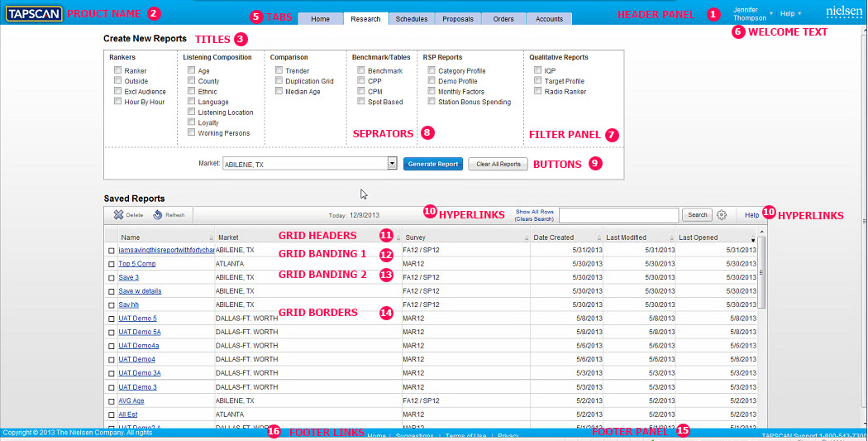Select the Trender checkbox
868x441 pixels.
click(x=279, y=70)
